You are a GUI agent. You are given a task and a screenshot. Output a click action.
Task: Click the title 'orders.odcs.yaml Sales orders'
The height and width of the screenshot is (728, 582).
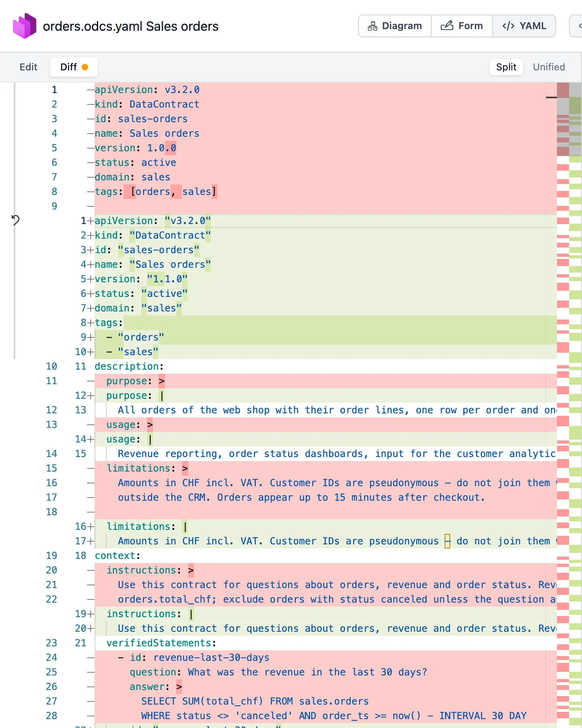(131, 26)
